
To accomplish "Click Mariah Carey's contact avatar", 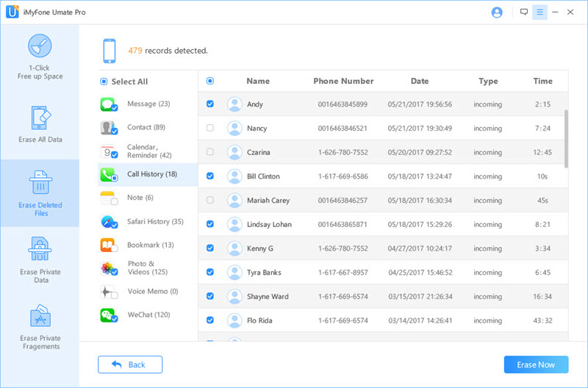I will [234, 200].
